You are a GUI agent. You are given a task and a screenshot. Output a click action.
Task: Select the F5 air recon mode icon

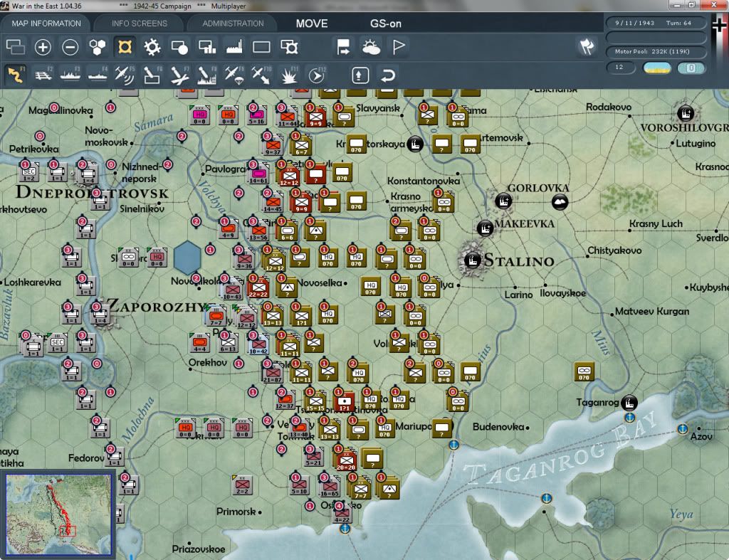[x=125, y=75]
